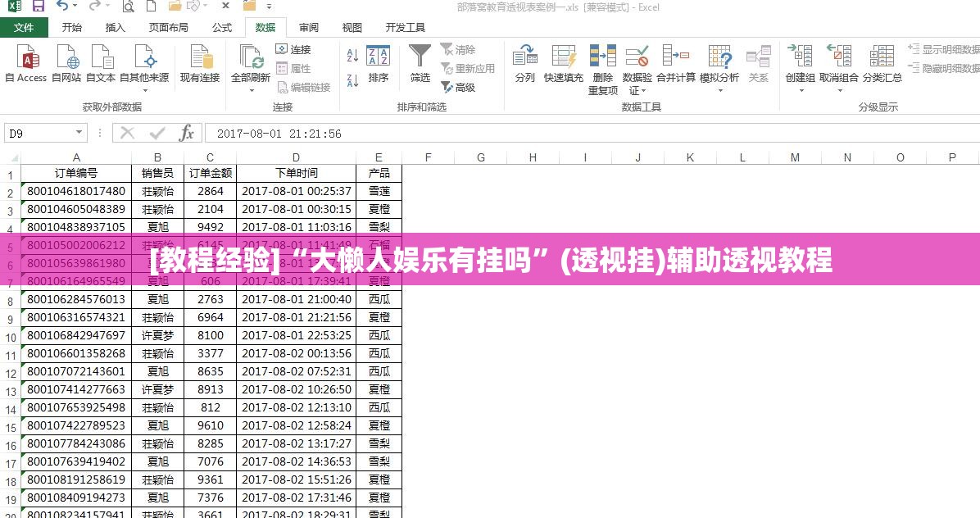This screenshot has width=980, height=518.
Task: Click product cell 雪莲 in row 2
Action: (379, 191)
